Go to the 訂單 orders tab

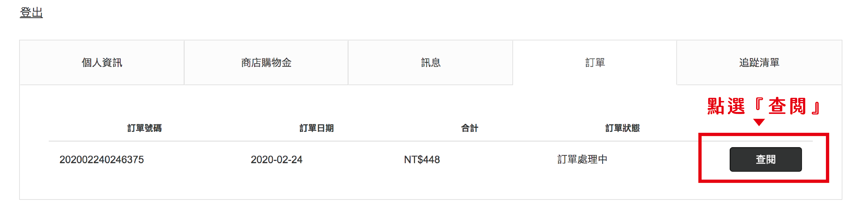[x=595, y=63]
